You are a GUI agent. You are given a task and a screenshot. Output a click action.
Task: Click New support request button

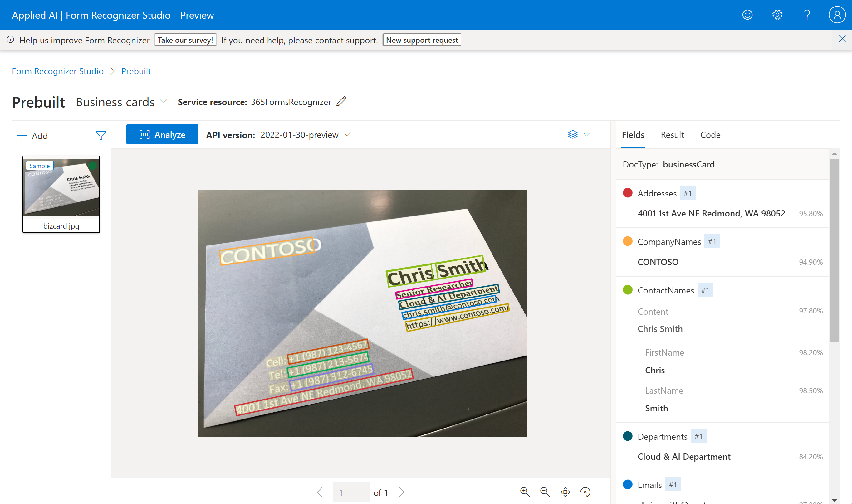(422, 40)
